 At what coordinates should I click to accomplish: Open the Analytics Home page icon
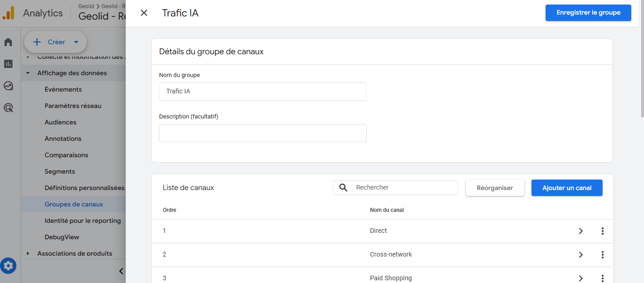click(x=8, y=41)
